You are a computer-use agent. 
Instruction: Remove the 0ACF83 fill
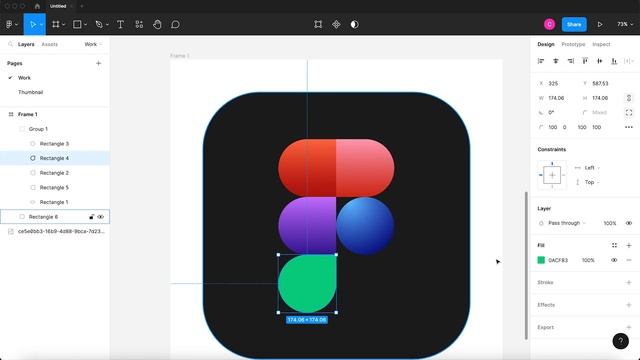[629, 260]
